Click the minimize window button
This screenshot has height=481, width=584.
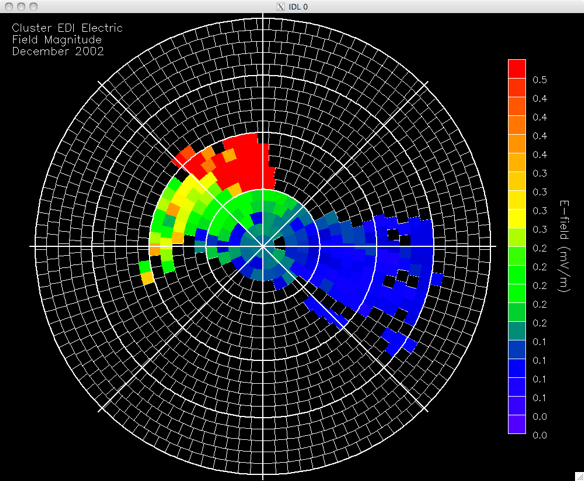pos(21,6)
